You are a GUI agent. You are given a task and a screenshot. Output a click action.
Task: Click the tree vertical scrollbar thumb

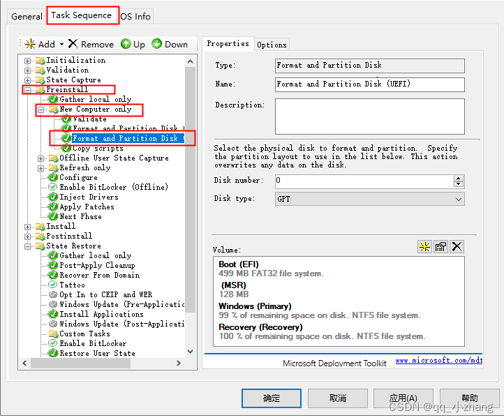[x=191, y=190]
